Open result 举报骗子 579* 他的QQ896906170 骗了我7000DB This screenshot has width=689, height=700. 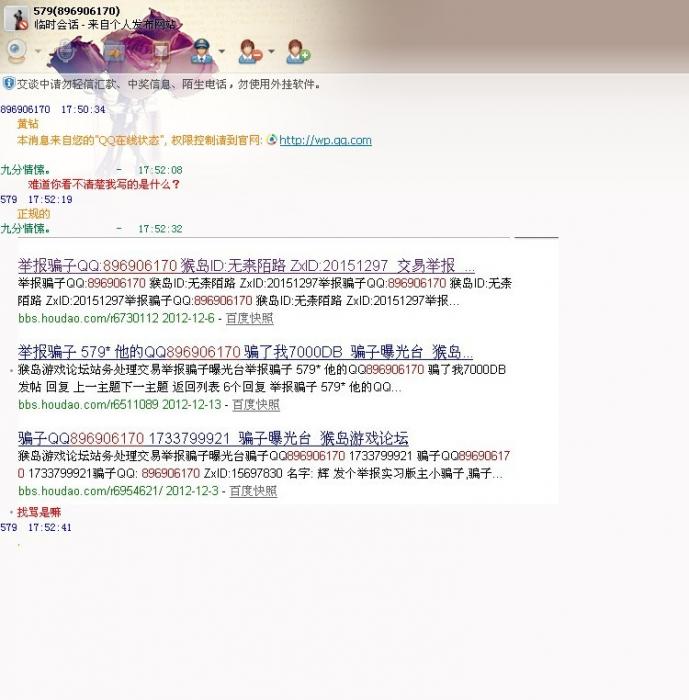point(245,352)
